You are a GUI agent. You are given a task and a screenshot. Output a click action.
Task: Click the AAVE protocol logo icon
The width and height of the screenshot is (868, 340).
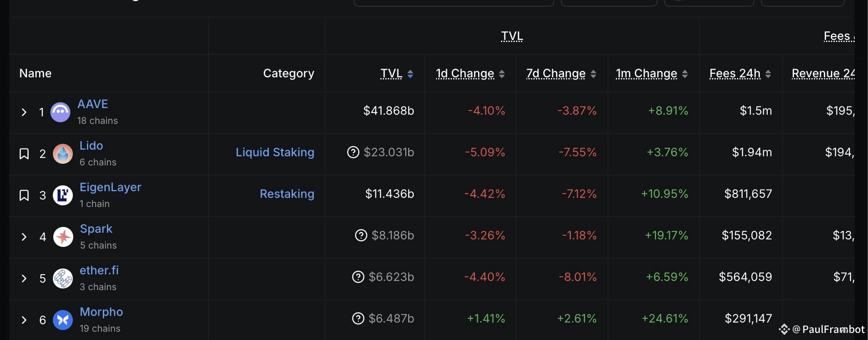point(60,112)
